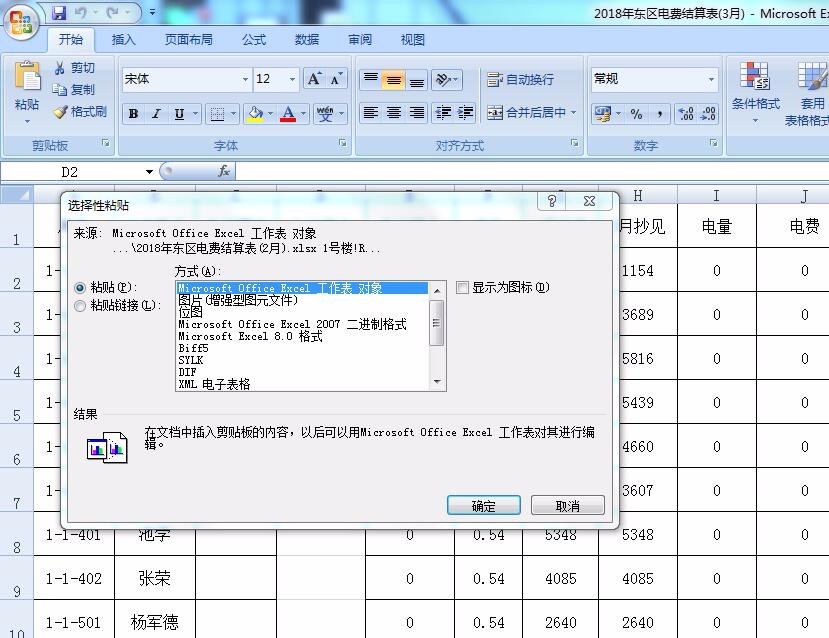Open the number format dropdown (常规)

[711, 79]
